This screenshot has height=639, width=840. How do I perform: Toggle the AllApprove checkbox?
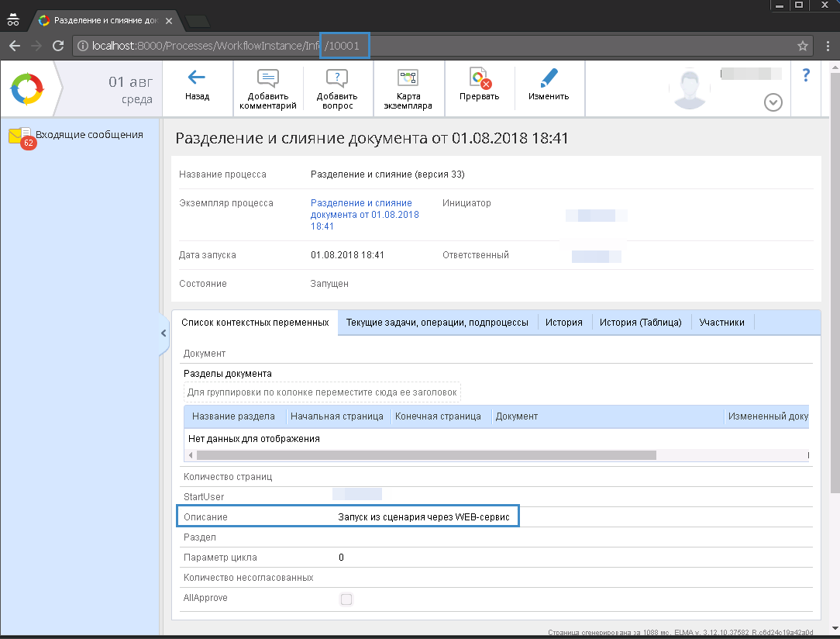[346, 599]
